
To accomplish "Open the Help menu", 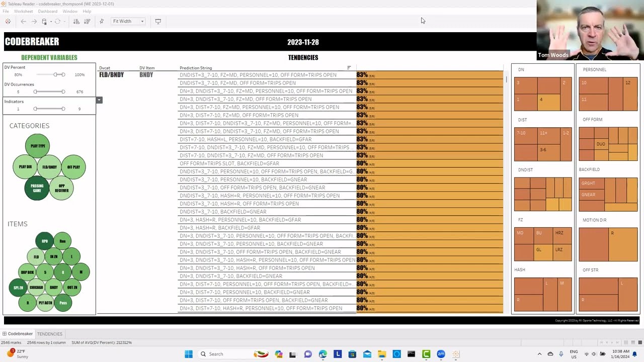I will (x=87, y=11).
